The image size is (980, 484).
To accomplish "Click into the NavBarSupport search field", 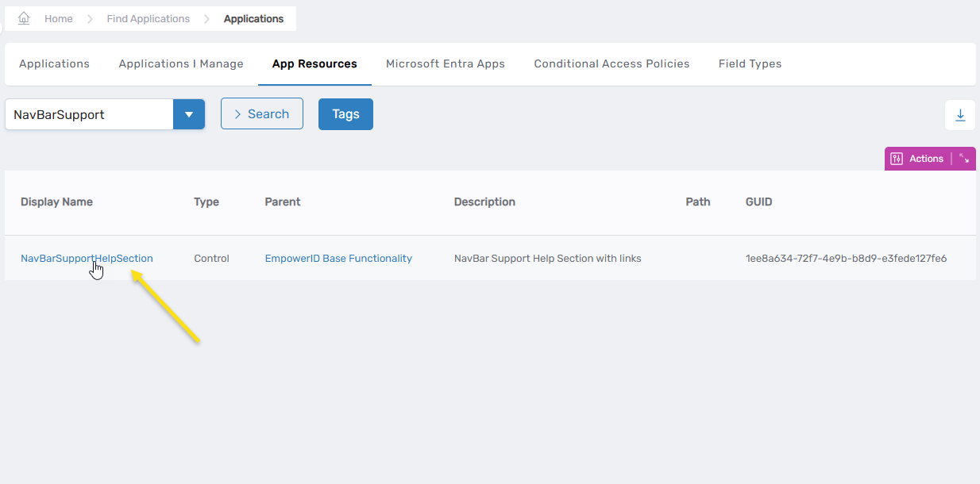I will click(89, 114).
